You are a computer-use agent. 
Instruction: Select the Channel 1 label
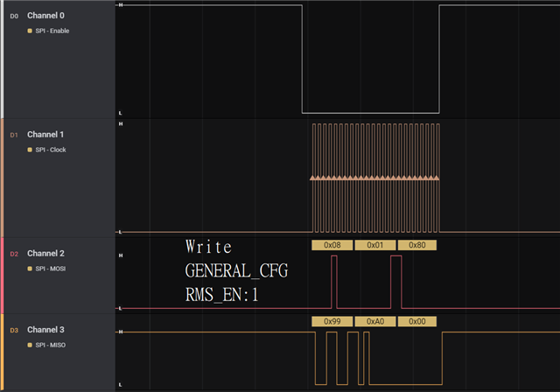point(45,135)
